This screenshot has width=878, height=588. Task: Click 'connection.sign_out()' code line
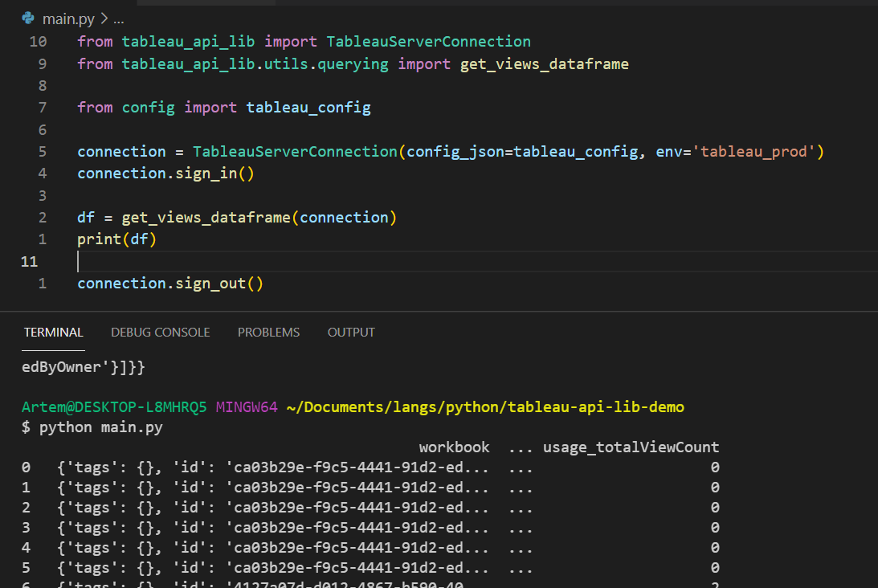pos(170,284)
